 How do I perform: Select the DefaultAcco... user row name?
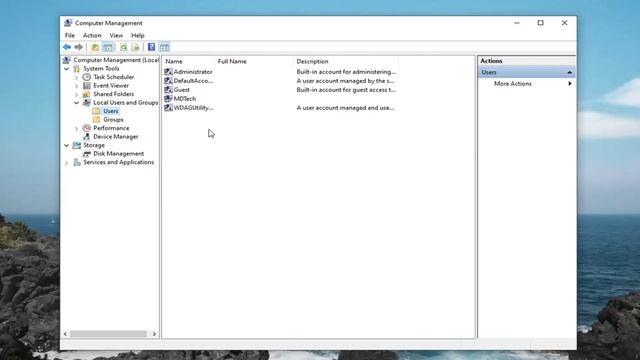coord(193,81)
